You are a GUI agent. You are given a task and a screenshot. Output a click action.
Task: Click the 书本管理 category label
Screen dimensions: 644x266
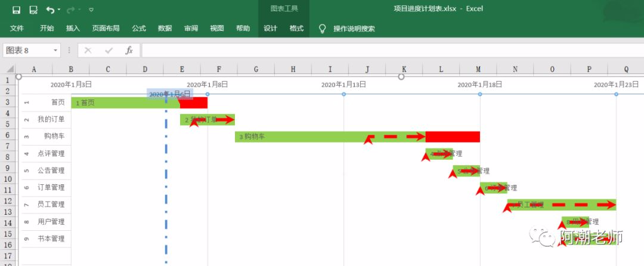click(x=51, y=238)
